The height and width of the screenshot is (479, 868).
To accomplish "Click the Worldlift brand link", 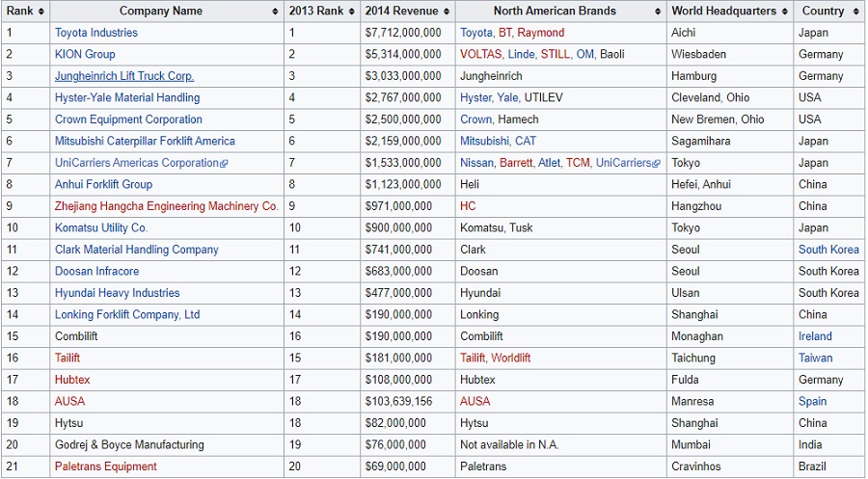I will (x=510, y=359).
